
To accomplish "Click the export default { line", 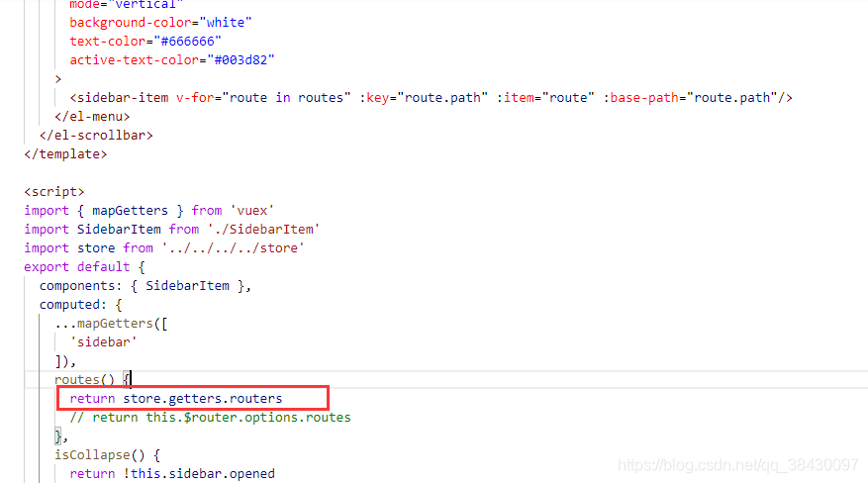I will 85,267.
